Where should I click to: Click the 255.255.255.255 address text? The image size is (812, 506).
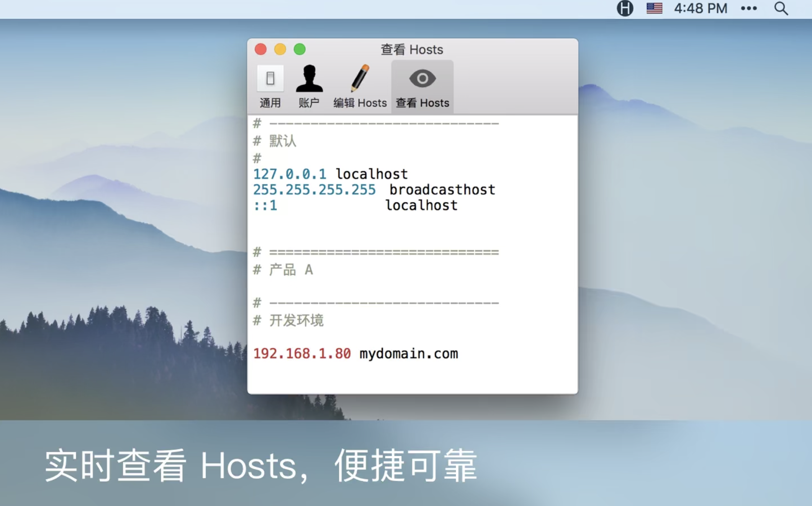314,190
